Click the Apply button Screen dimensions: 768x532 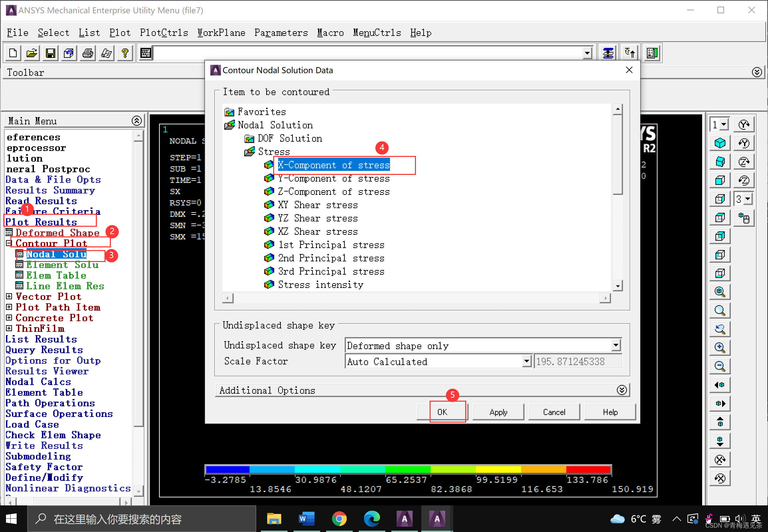click(x=498, y=412)
